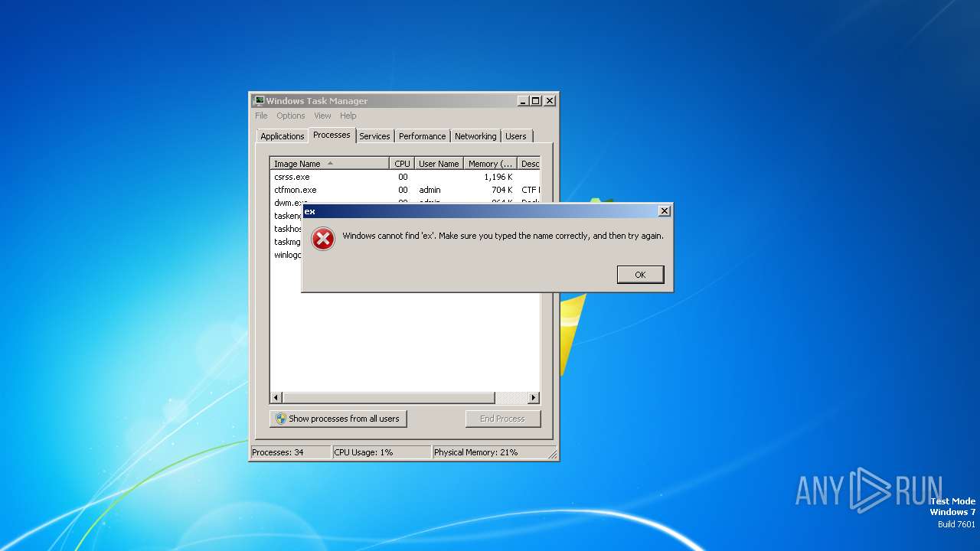The image size is (980, 551).
Task: Click the winlogon process row
Action: (287, 255)
